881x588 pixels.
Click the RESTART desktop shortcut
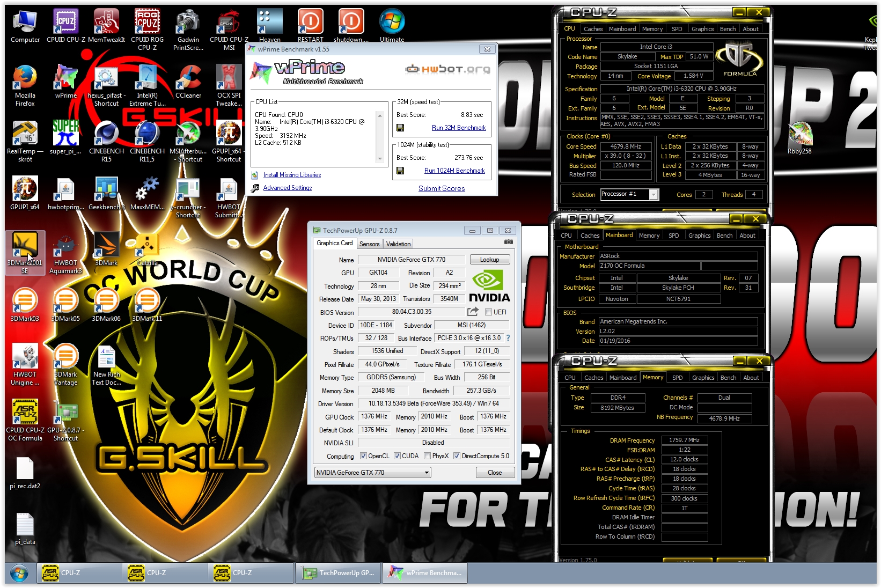pos(310,26)
